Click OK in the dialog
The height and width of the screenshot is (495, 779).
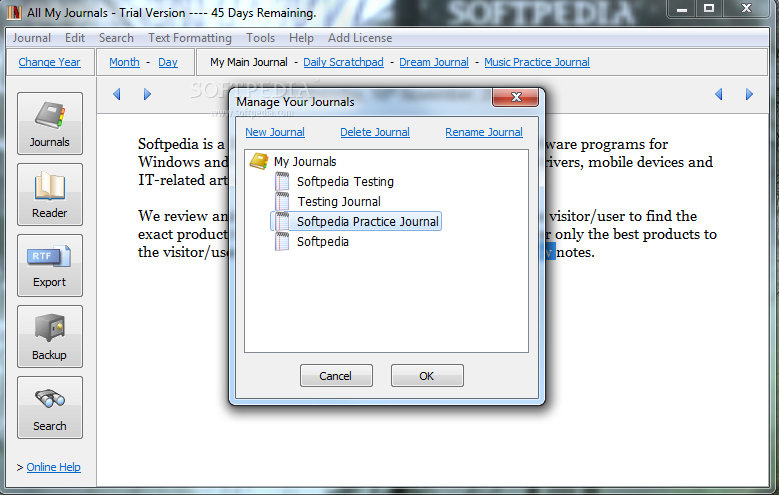coord(427,376)
